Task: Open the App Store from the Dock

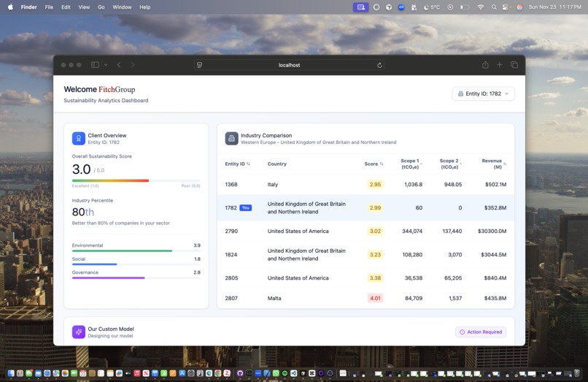Action: (182, 373)
